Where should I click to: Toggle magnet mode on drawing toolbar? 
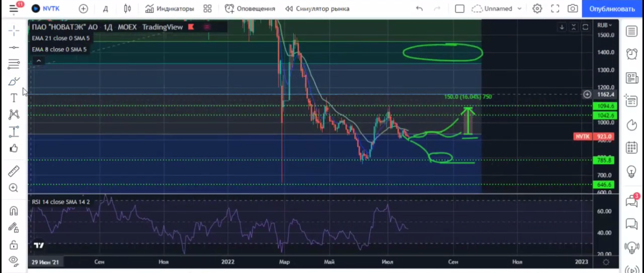[14, 211]
